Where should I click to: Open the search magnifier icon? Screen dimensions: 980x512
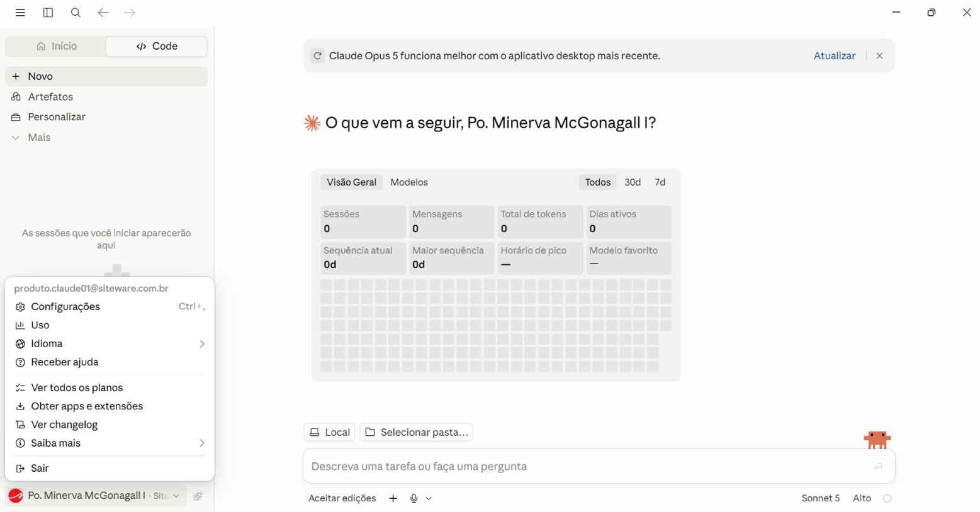76,13
